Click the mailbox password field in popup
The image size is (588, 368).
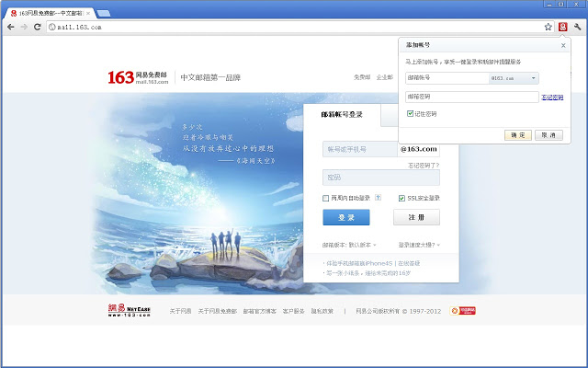tap(471, 97)
